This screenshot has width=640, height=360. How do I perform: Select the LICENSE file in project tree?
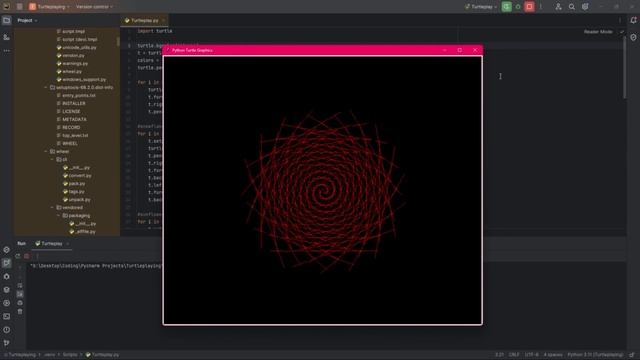(69, 111)
